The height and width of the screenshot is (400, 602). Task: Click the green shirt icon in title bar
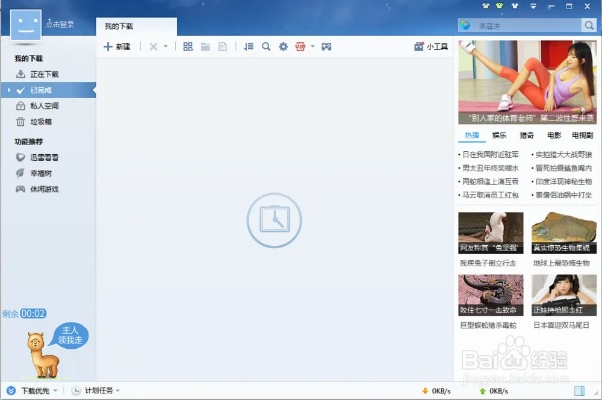click(499, 6)
